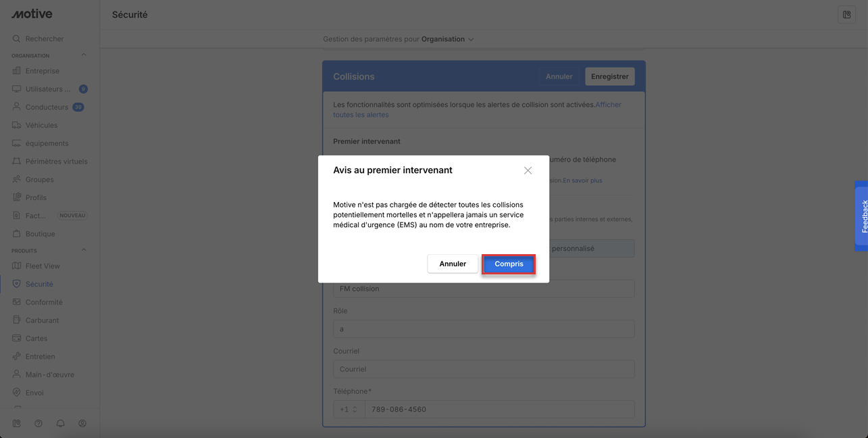Viewport: 868px width, 438px height.
Task: Open the notifications bell icon
Action: point(60,424)
